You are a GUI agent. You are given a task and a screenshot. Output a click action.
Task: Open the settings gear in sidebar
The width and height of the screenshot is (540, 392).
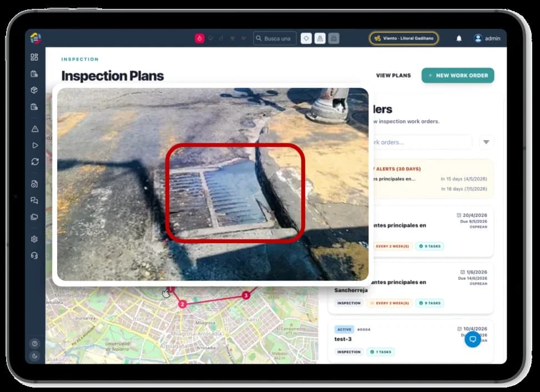pos(34,239)
